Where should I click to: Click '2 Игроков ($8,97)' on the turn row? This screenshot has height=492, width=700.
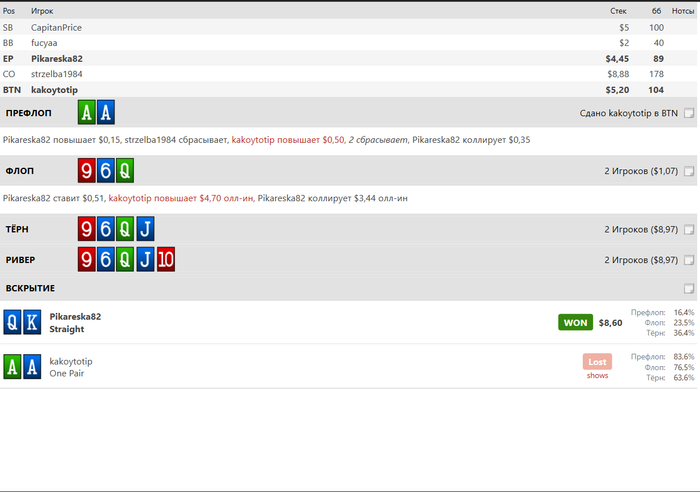(x=641, y=229)
